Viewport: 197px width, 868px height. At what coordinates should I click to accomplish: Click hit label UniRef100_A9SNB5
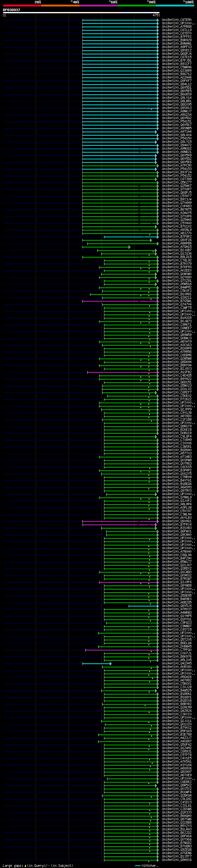(x=176, y=128)
